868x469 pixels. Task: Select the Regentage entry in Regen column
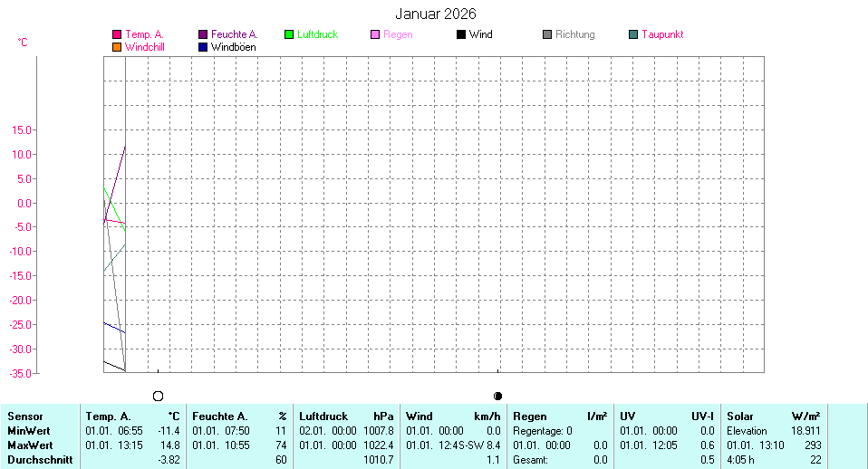[x=543, y=431]
